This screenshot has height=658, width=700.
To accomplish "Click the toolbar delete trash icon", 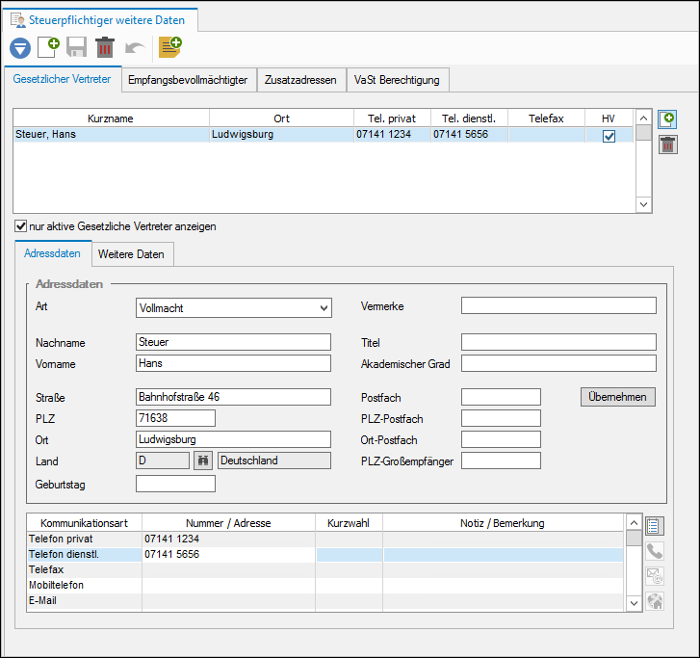I will (x=105, y=47).
